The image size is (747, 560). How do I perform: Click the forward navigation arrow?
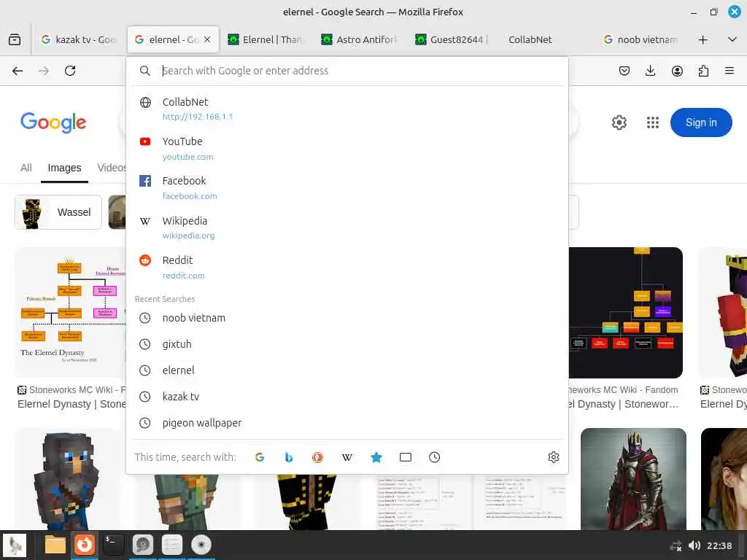click(44, 71)
